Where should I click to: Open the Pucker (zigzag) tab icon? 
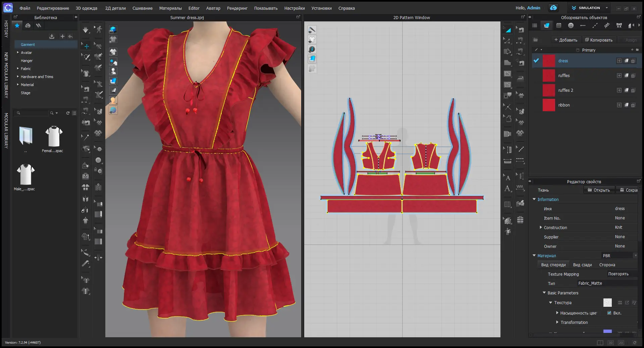(x=607, y=25)
